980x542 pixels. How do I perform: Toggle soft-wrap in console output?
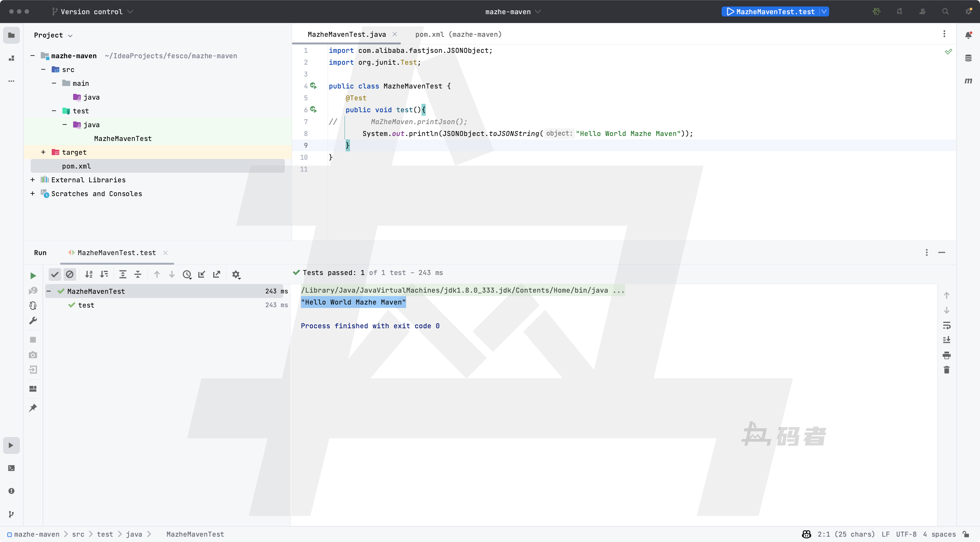946,325
